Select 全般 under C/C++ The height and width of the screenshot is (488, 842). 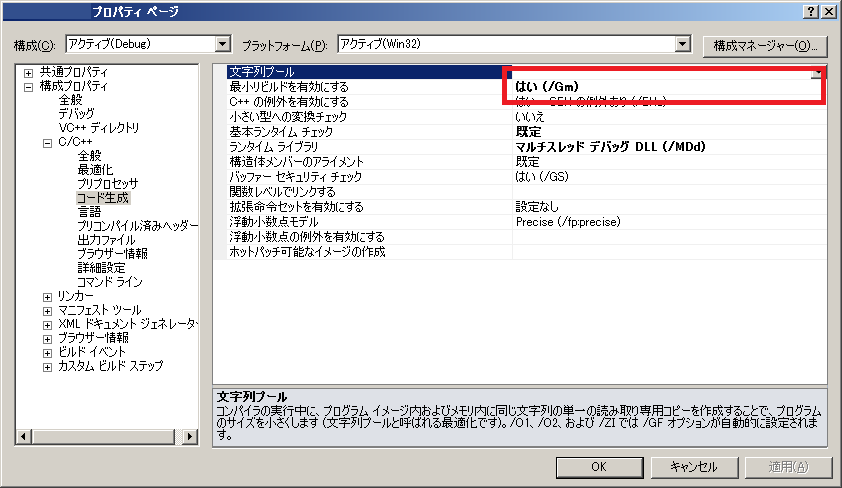pos(89,156)
